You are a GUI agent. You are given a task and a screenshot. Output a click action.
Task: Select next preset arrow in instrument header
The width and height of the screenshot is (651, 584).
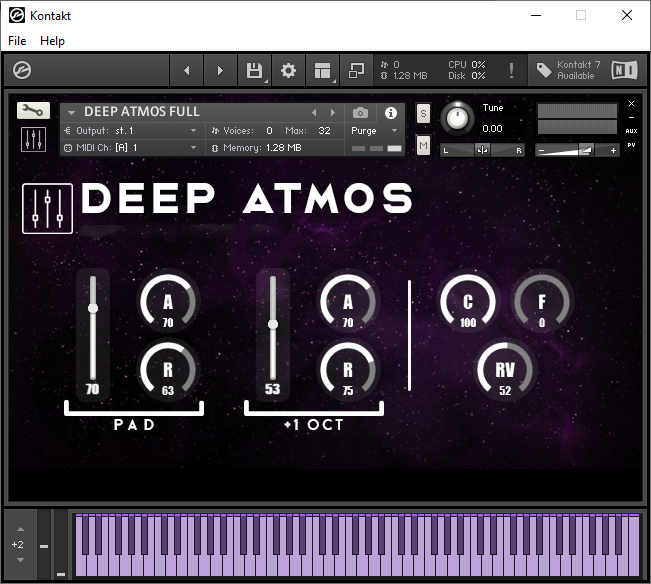pyautogui.click(x=333, y=112)
